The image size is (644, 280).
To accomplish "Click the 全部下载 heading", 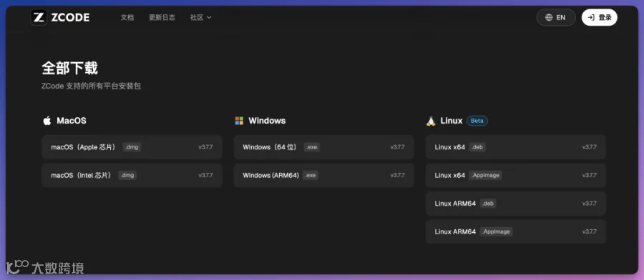I will [x=70, y=68].
